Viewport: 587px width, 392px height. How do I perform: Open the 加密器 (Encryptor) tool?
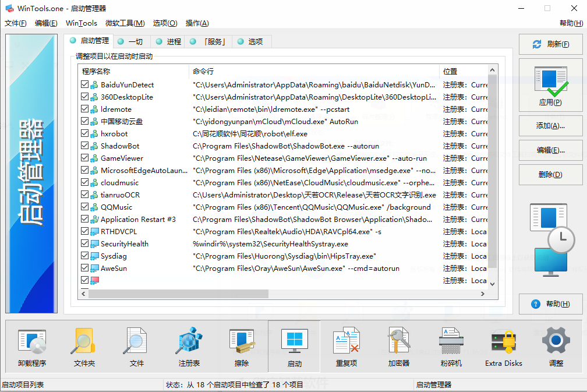coord(398,346)
